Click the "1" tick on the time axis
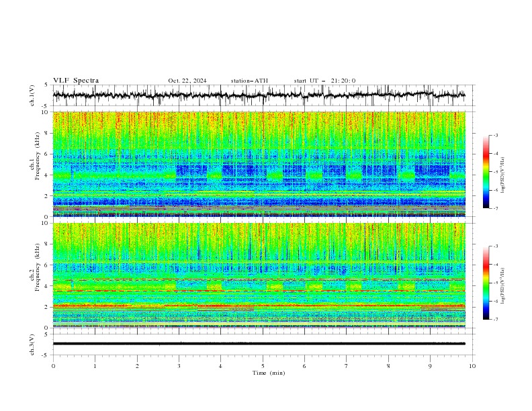Viewport: 532px width, 411px height. [95, 366]
